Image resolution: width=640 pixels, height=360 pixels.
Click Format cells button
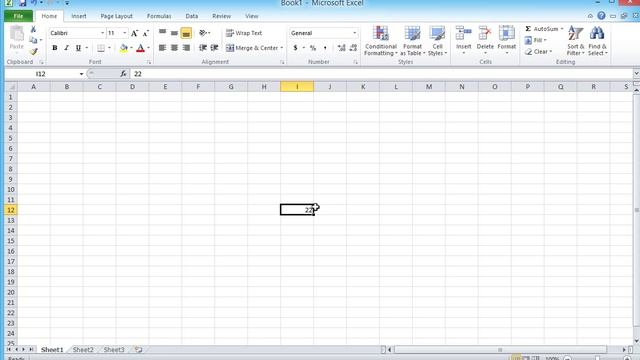coord(507,41)
